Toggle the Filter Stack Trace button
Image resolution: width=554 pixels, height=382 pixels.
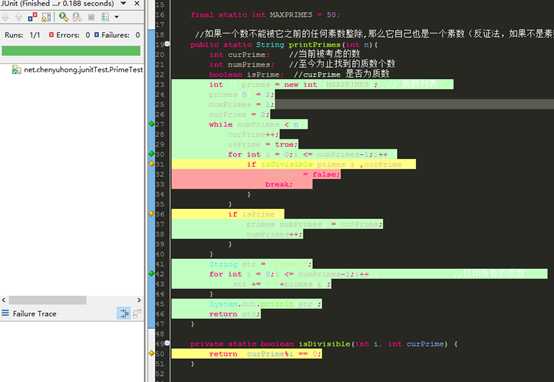click(x=124, y=313)
